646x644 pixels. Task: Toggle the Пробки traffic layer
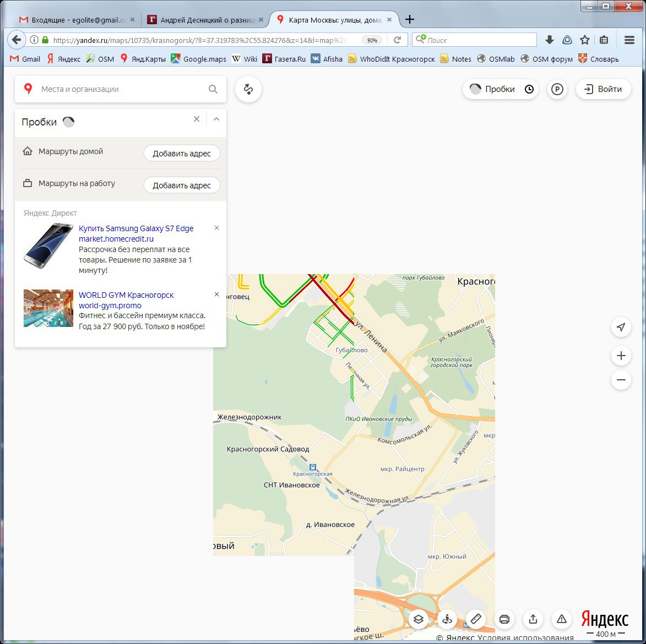(x=492, y=89)
